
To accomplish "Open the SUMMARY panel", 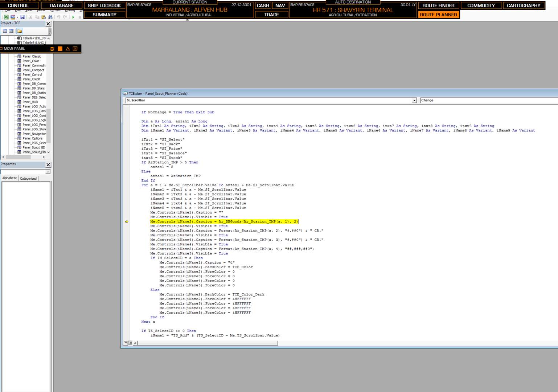I will tap(104, 15).
